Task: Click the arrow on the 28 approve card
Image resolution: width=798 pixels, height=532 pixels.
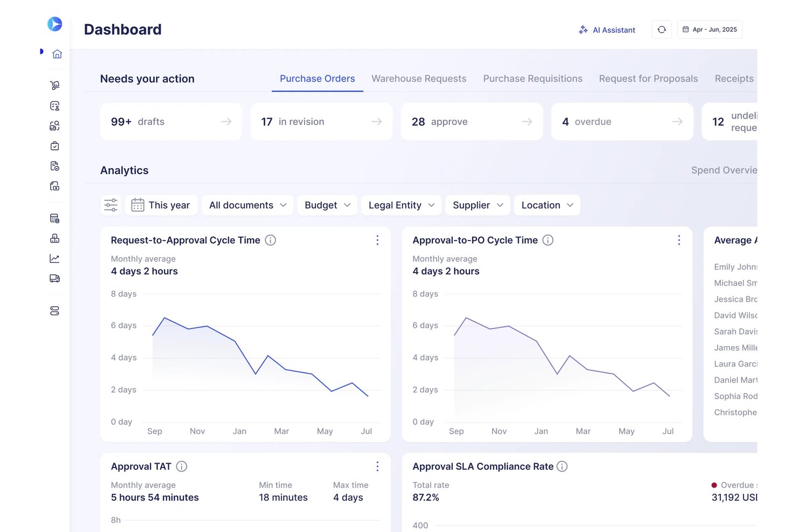Action: coord(527,122)
